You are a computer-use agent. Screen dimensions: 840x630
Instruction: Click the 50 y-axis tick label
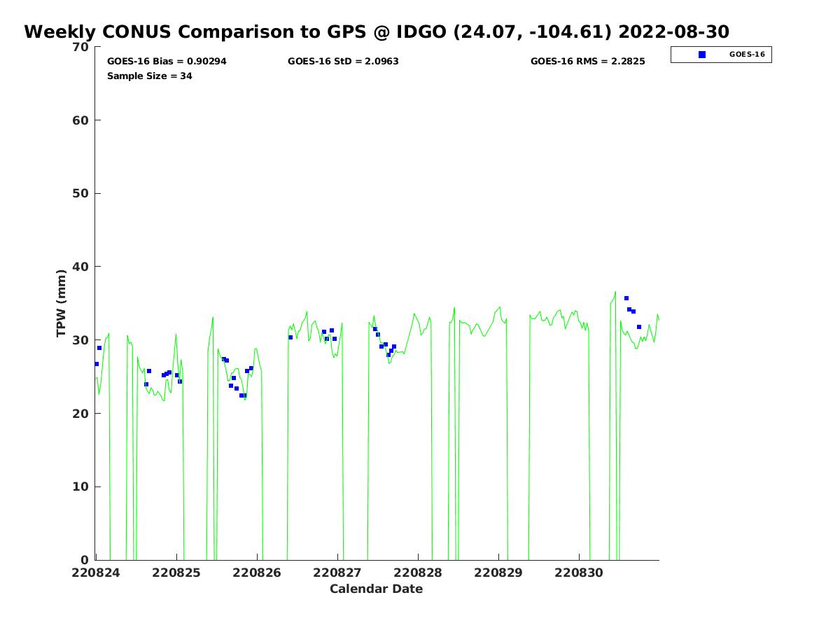(81, 194)
